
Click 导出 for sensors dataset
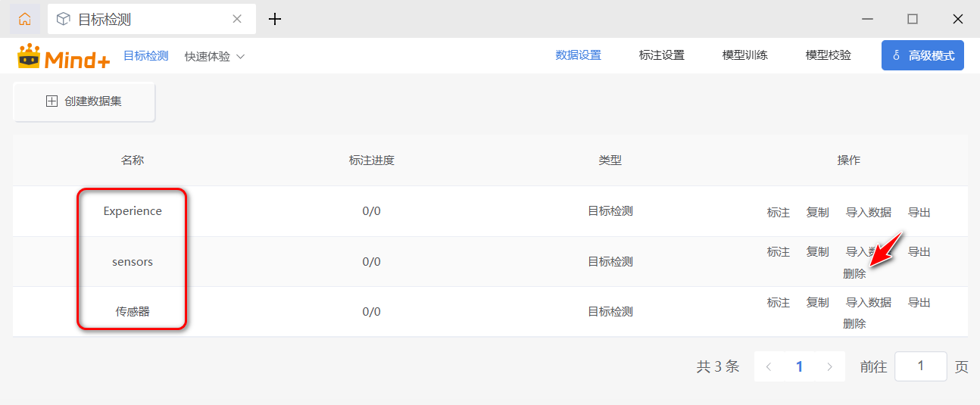point(919,252)
